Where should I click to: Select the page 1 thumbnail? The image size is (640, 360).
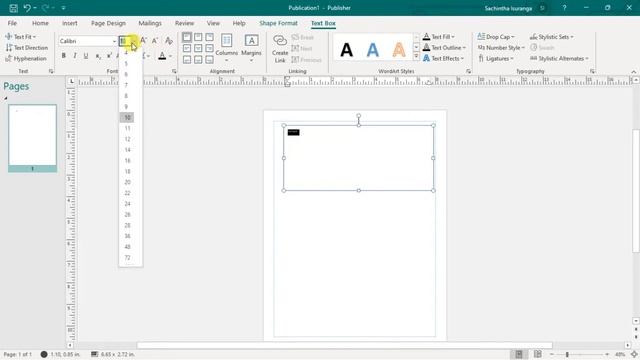tap(33, 138)
